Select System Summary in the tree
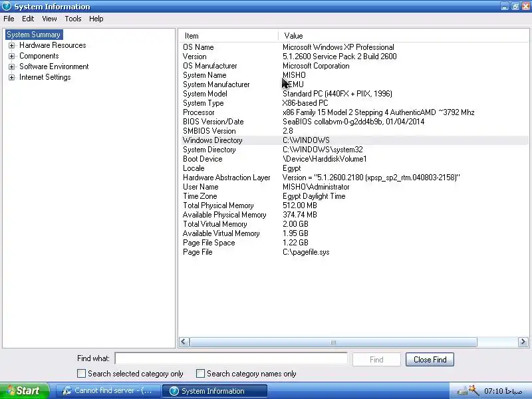 (x=34, y=35)
